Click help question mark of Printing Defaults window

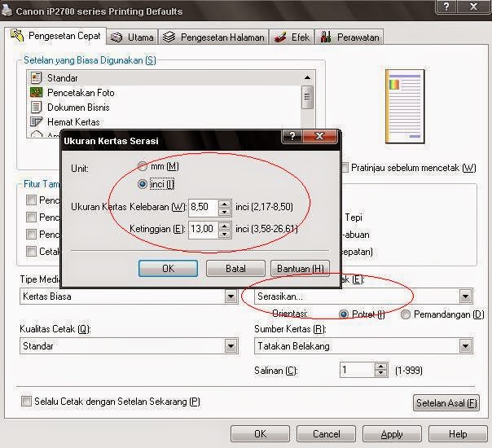click(446, 7)
